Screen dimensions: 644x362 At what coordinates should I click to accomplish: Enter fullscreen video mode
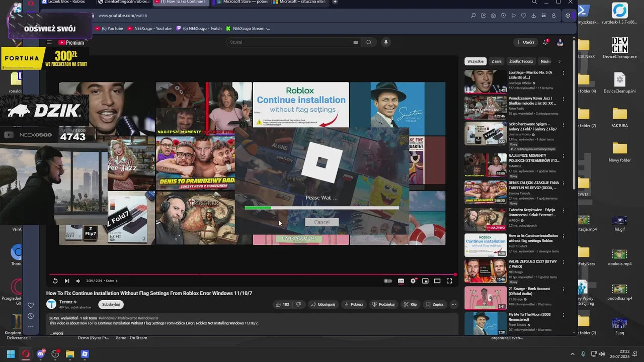point(449,281)
